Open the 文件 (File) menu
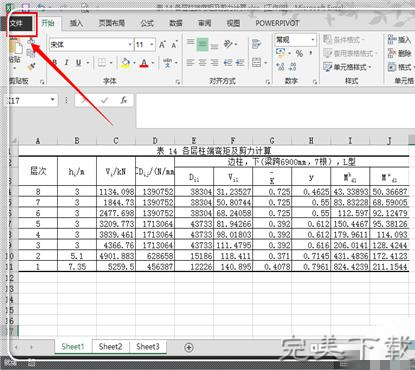The width and height of the screenshot is (415, 370). click(21, 24)
